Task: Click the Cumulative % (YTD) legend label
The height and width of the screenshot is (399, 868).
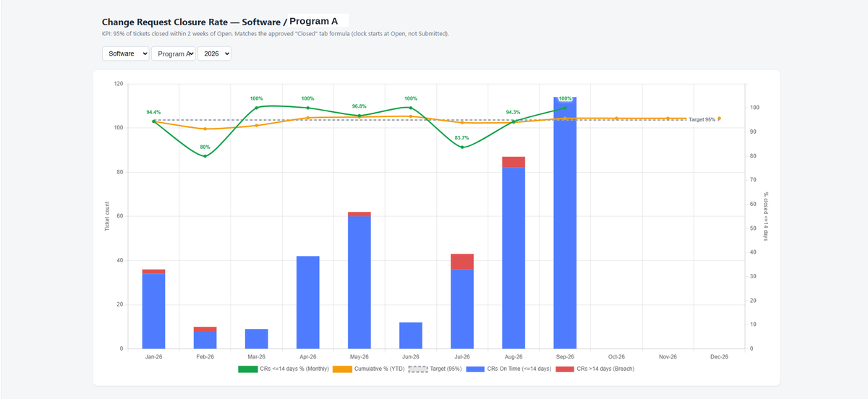Action: pyautogui.click(x=379, y=369)
